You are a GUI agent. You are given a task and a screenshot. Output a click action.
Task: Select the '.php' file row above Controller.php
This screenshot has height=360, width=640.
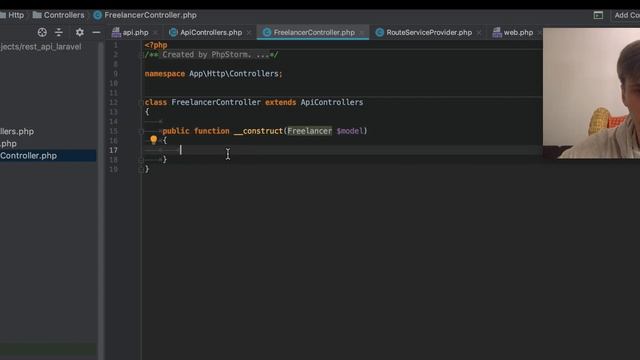[x=48, y=144]
